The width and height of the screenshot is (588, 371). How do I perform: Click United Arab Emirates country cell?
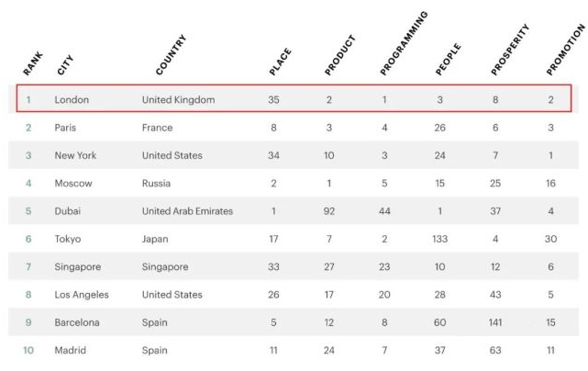click(x=187, y=211)
